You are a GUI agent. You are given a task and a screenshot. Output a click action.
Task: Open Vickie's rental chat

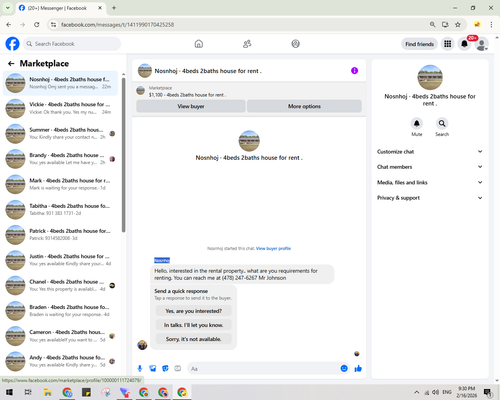(x=60, y=108)
